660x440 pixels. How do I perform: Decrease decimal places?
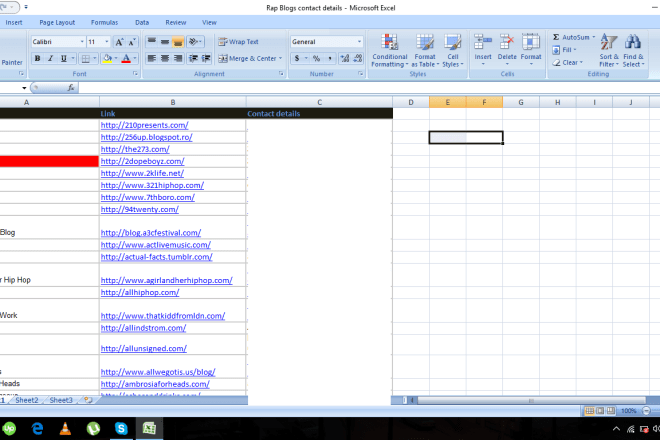click(358, 59)
